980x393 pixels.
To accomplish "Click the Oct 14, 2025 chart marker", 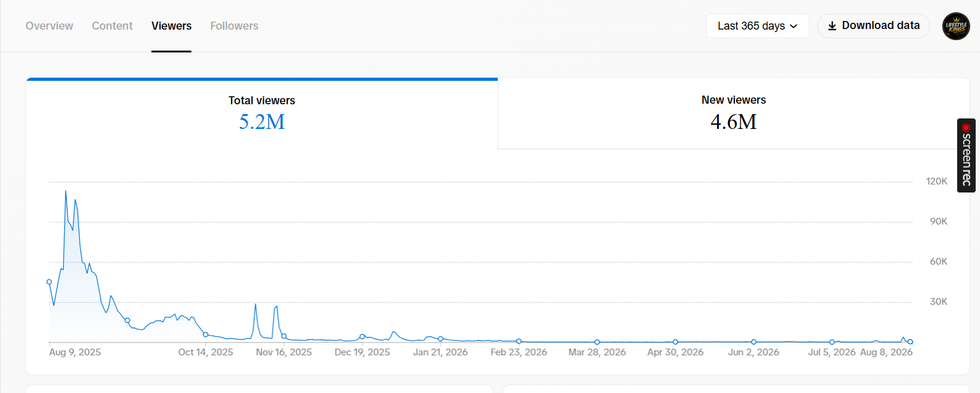I will click(206, 334).
